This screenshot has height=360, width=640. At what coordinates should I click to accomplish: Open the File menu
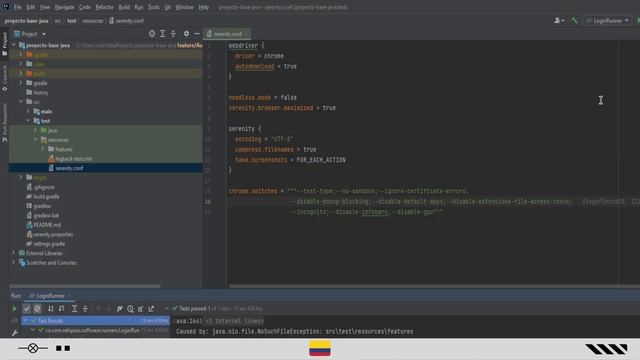coord(18,7)
